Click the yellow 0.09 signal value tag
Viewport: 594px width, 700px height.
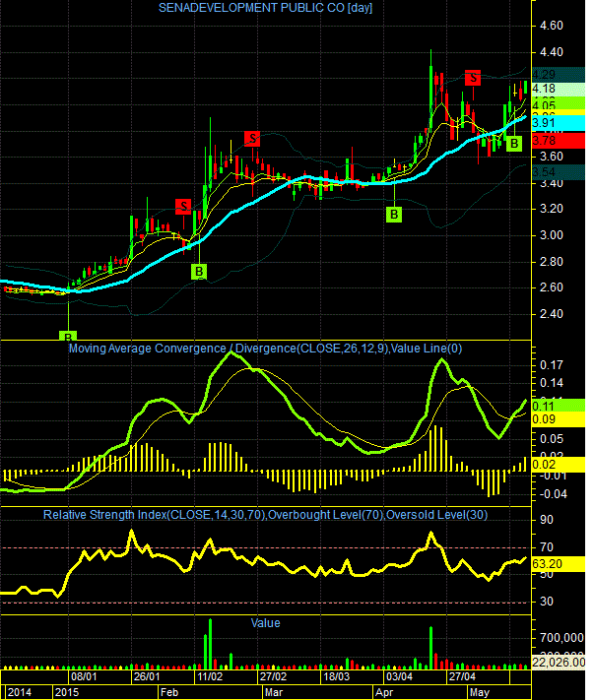click(559, 419)
